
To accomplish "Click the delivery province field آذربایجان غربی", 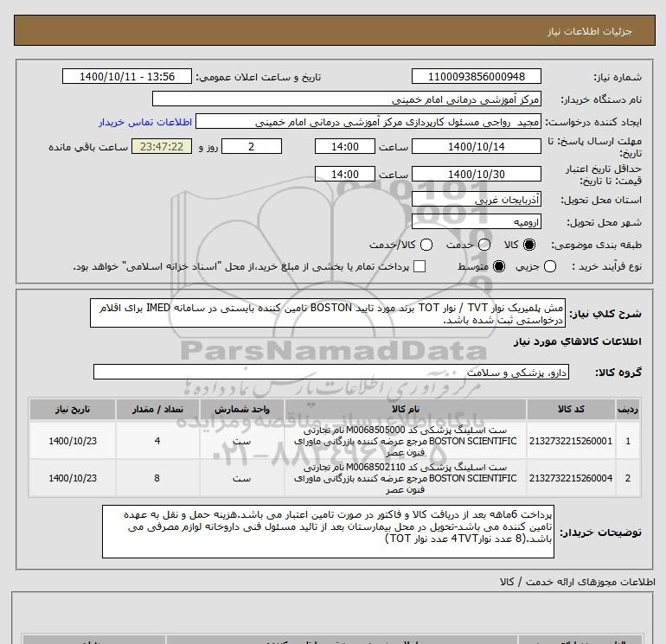I will coord(476,199).
